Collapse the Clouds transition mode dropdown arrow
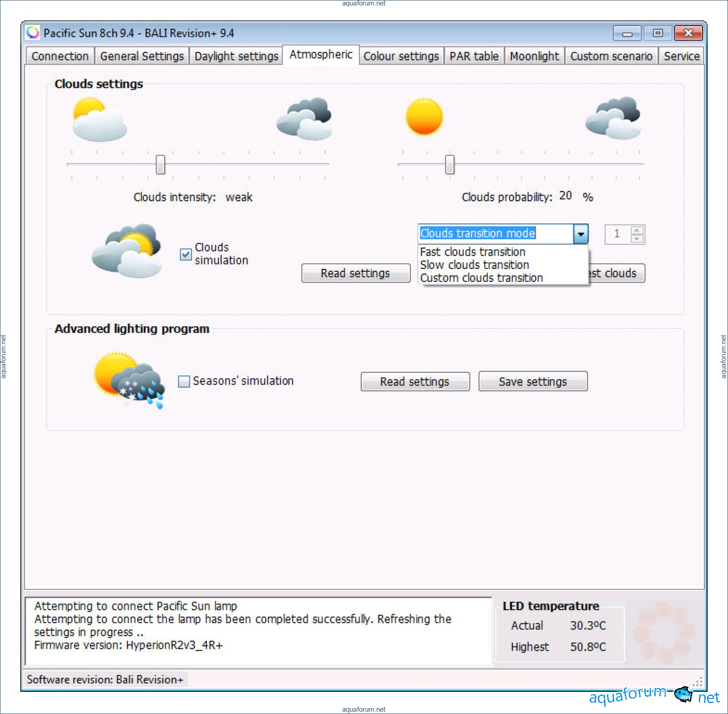The width and height of the screenshot is (728, 714). click(581, 234)
